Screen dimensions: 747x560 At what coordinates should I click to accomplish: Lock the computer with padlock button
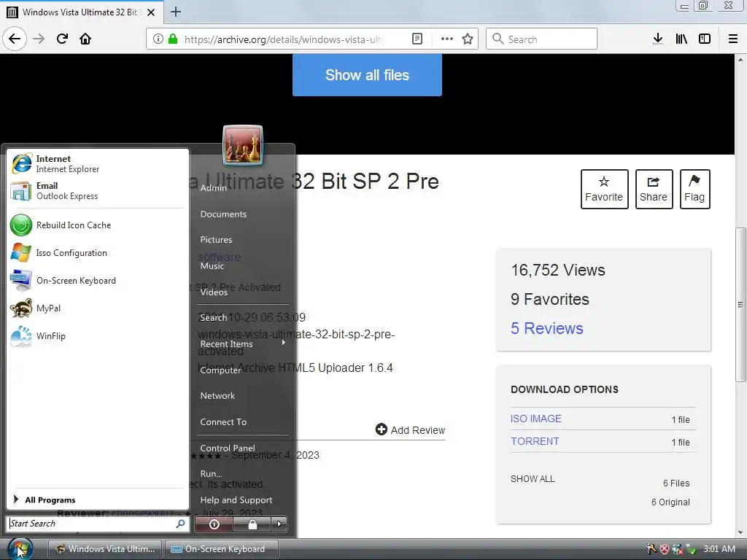coord(252,524)
